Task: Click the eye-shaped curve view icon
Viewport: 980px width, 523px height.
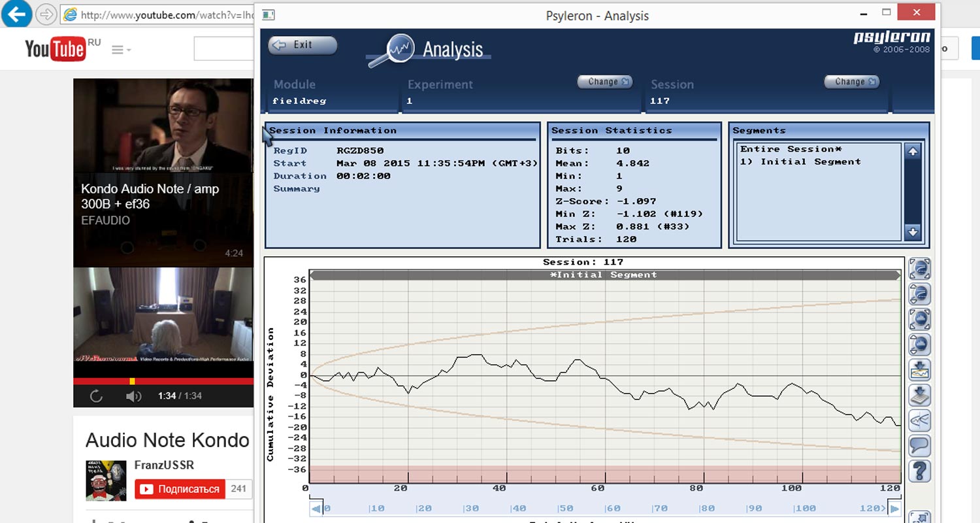Action: pos(920,421)
